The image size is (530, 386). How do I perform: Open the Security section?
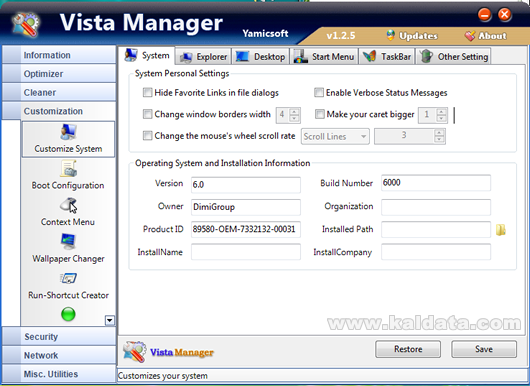(59, 336)
